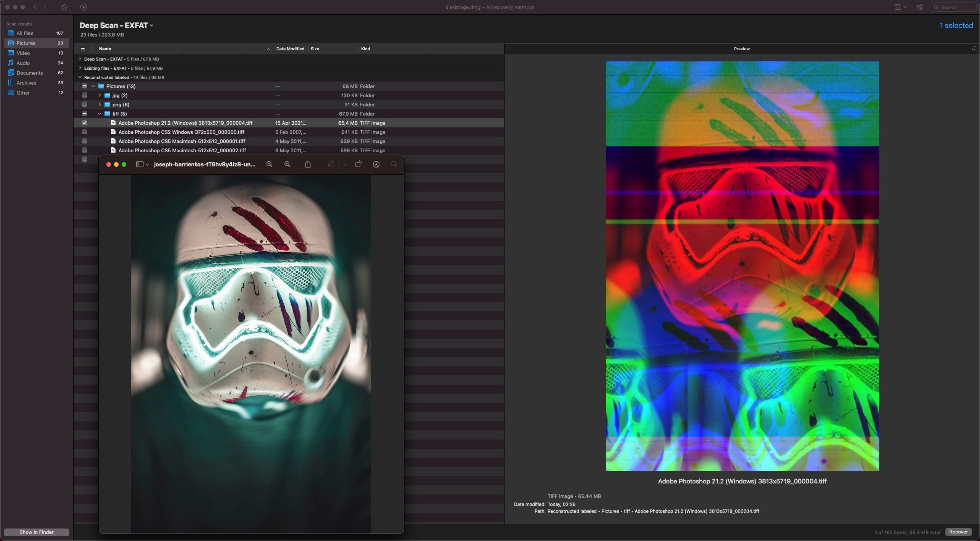The height and width of the screenshot is (541, 980).
Task: Click the Documents category icon
Action: 11,73
